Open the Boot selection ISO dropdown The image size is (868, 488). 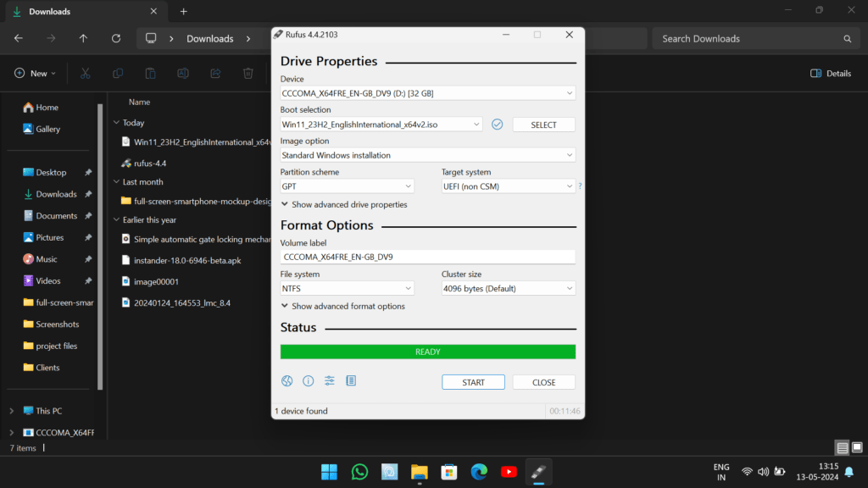(381, 125)
